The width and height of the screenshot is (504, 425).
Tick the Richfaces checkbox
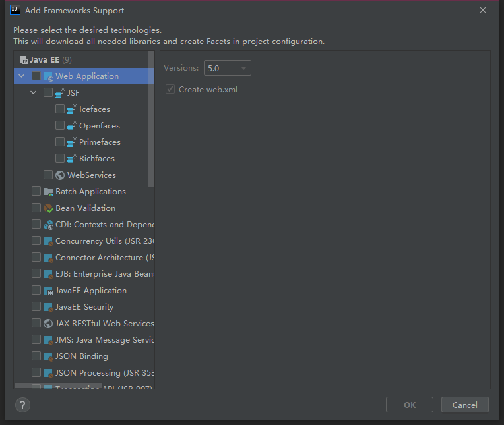[60, 158]
